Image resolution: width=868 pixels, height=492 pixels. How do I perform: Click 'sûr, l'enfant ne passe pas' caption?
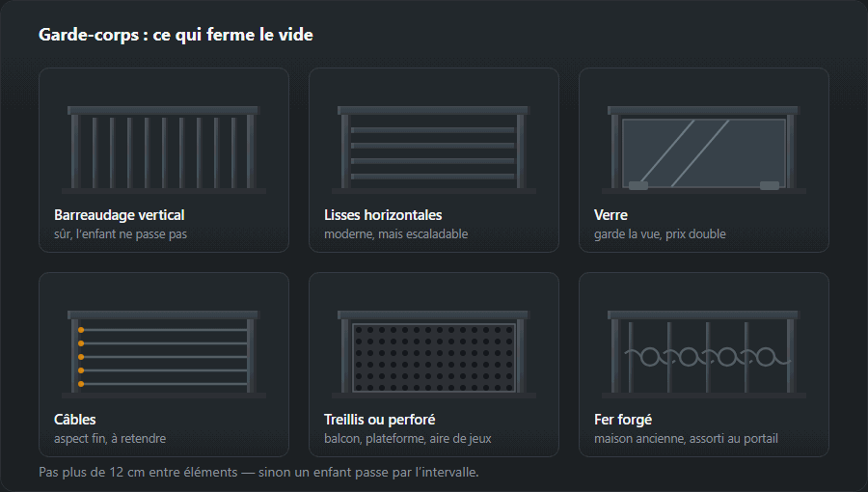(x=121, y=234)
